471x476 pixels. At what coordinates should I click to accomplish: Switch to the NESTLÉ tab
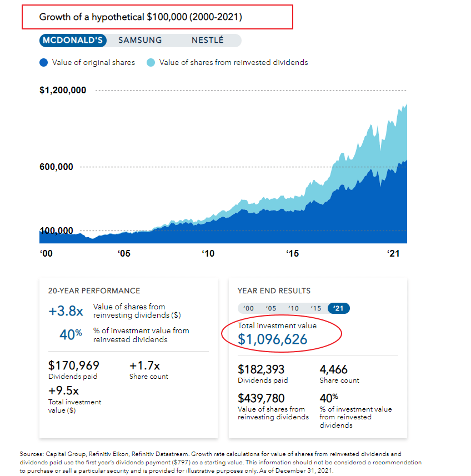(208, 41)
